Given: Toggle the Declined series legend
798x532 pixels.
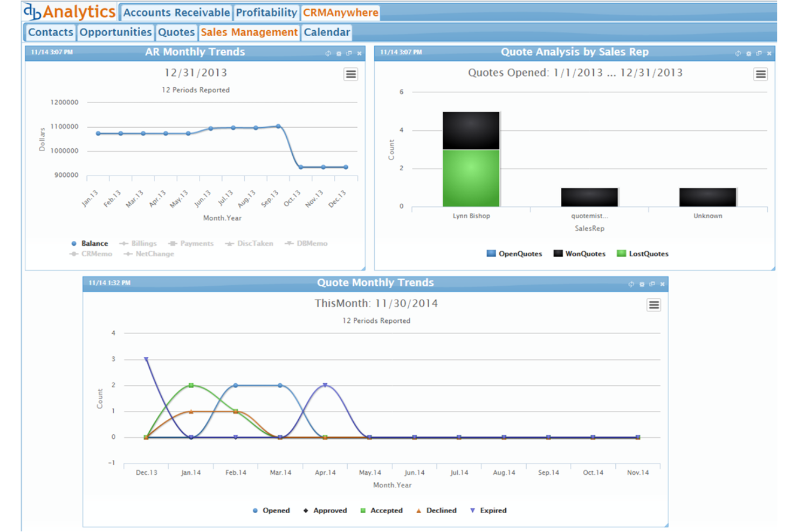Looking at the screenshot, I should pos(436,510).
